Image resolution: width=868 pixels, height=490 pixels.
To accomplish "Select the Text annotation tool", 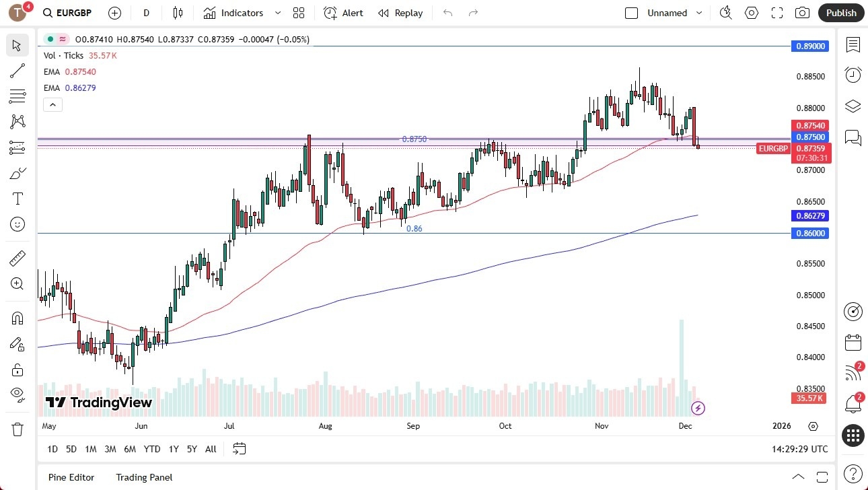I will 17,198.
